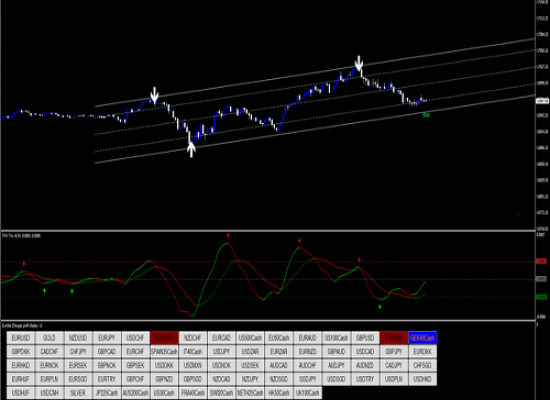Switch chart to GOLD symbol
The image size is (550, 400).
click(49, 338)
